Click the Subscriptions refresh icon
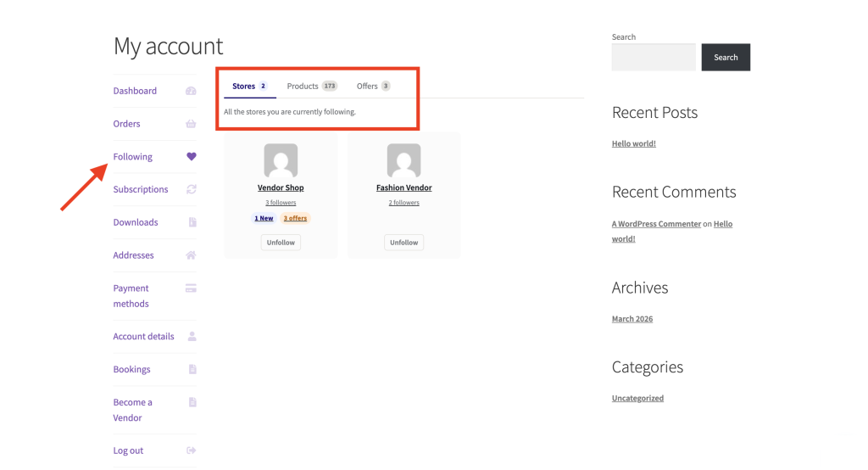 pyautogui.click(x=192, y=189)
